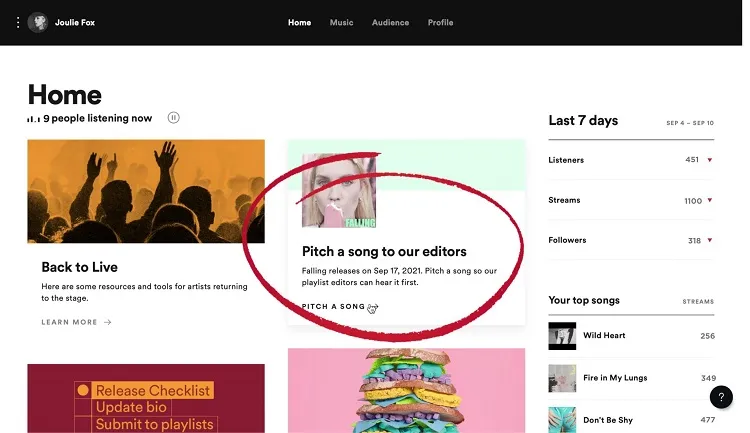The width and height of the screenshot is (750, 433).
Task: Open the Release Checklist card
Action: click(x=146, y=398)
